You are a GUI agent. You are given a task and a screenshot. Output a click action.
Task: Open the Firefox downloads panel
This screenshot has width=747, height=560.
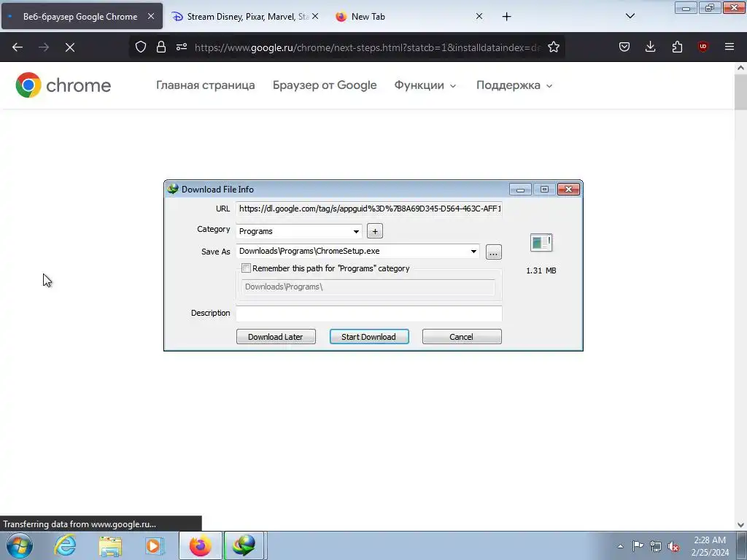coord(650,47)
